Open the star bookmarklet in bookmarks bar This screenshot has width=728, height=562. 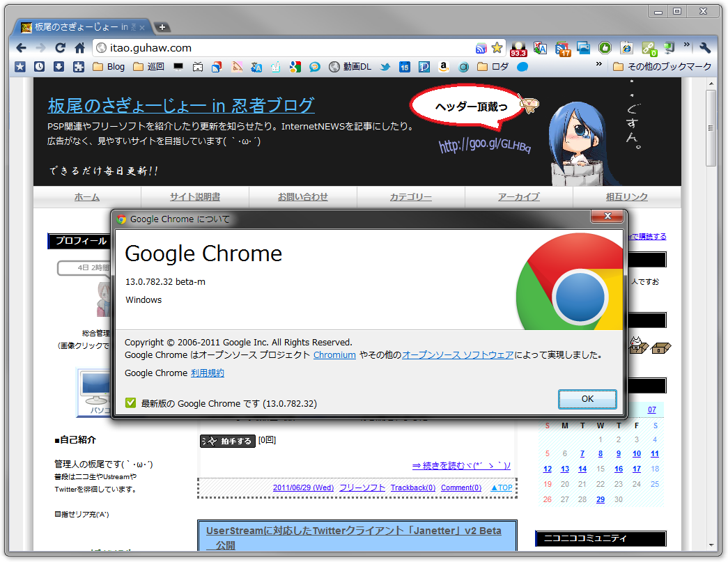20,67
